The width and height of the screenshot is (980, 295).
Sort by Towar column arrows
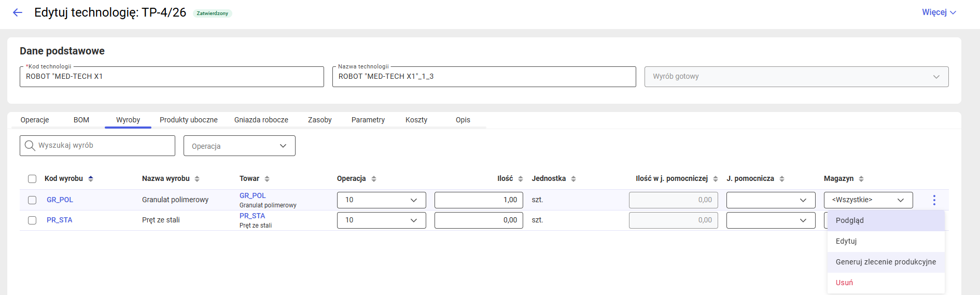click(267, 178)
